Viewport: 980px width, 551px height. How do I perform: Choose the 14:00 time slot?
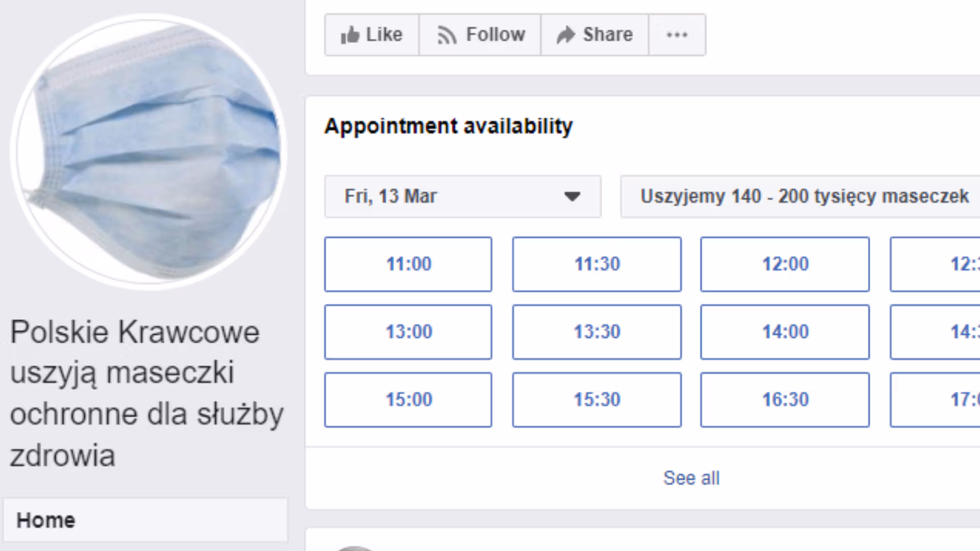785,332
